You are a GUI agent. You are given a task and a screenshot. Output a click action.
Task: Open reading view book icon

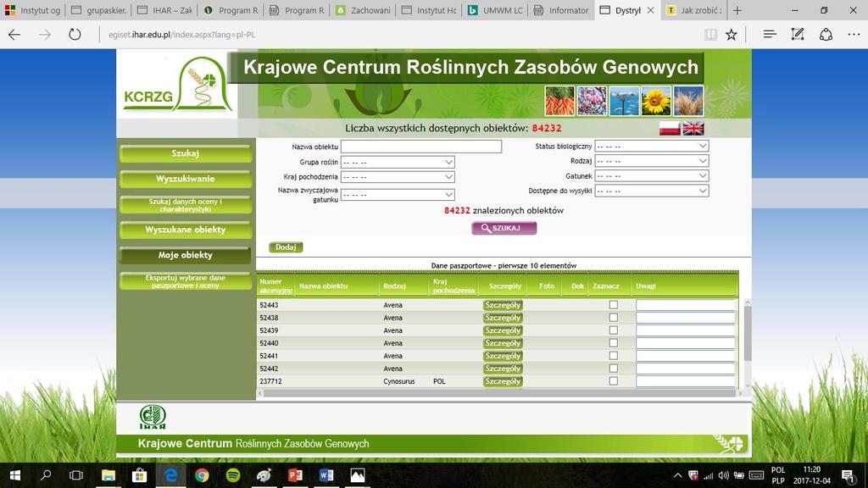711,34
